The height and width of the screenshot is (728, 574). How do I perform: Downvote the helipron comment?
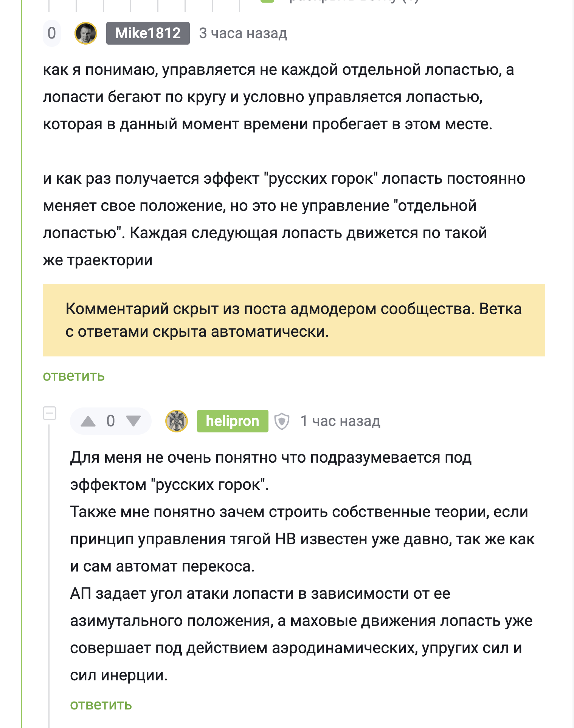[x=133, y=421]
